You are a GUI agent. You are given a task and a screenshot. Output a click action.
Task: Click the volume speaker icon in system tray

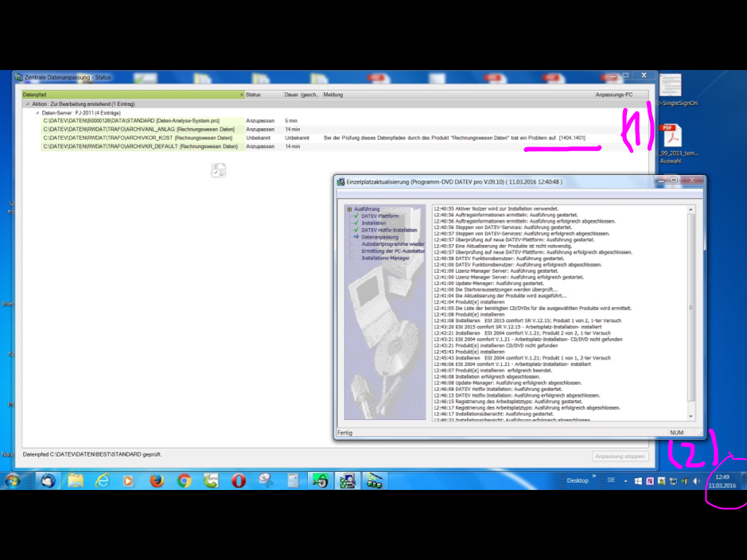click(x=697, y=481)
